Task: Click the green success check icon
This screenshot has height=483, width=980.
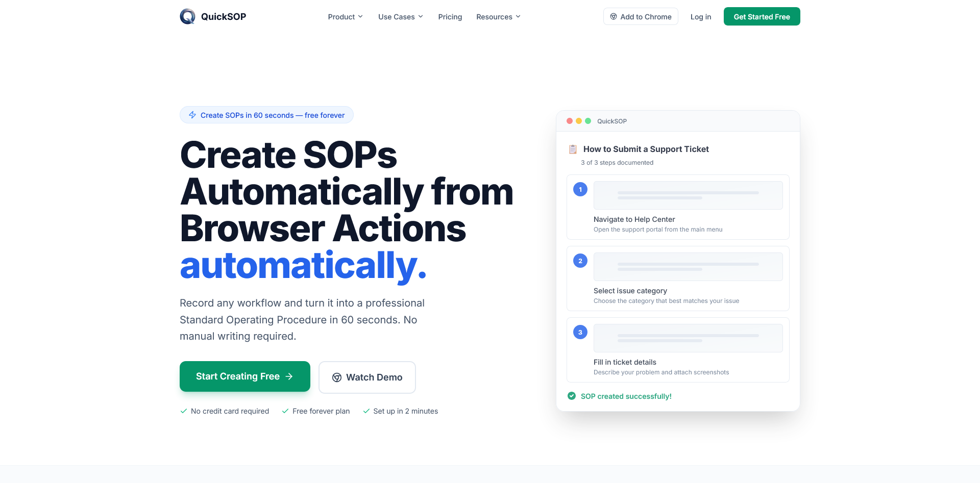Action: point(572,396)
